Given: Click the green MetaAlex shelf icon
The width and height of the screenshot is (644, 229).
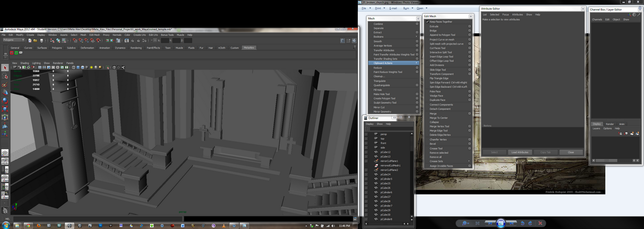Looking at the screenshot, I should (x=16, y=53).
